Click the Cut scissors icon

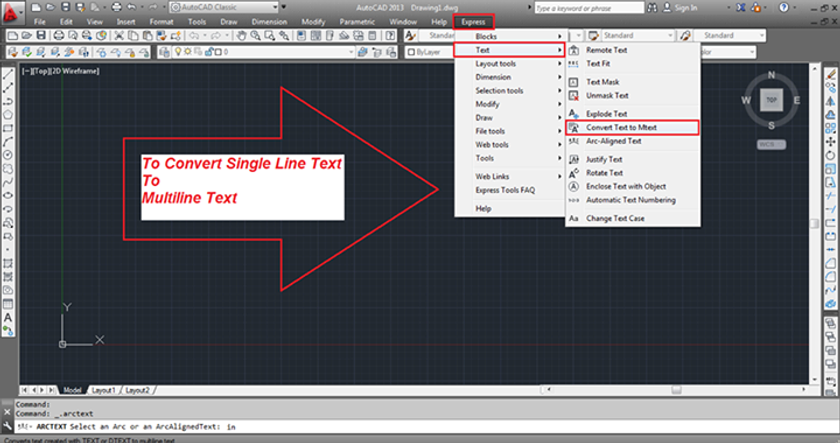tap(119, 36)
